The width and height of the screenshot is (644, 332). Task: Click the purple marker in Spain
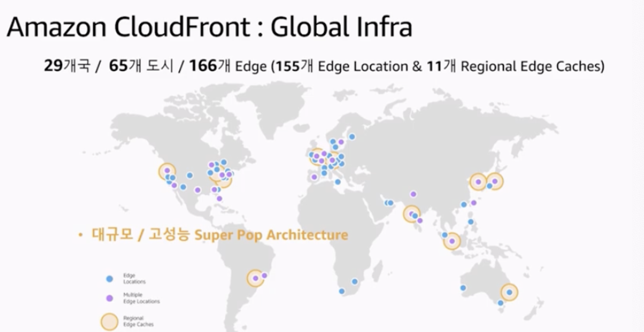point(314,177)
